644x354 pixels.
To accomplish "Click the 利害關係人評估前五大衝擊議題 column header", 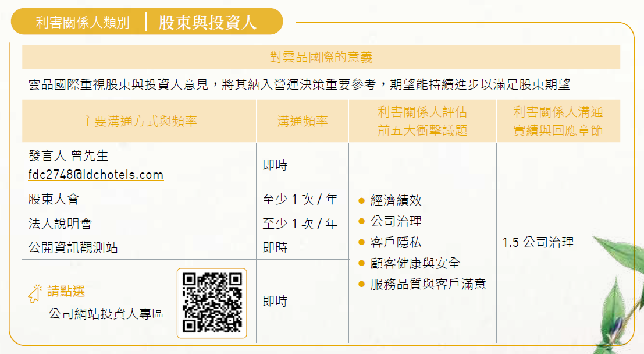I will point(422,121).
